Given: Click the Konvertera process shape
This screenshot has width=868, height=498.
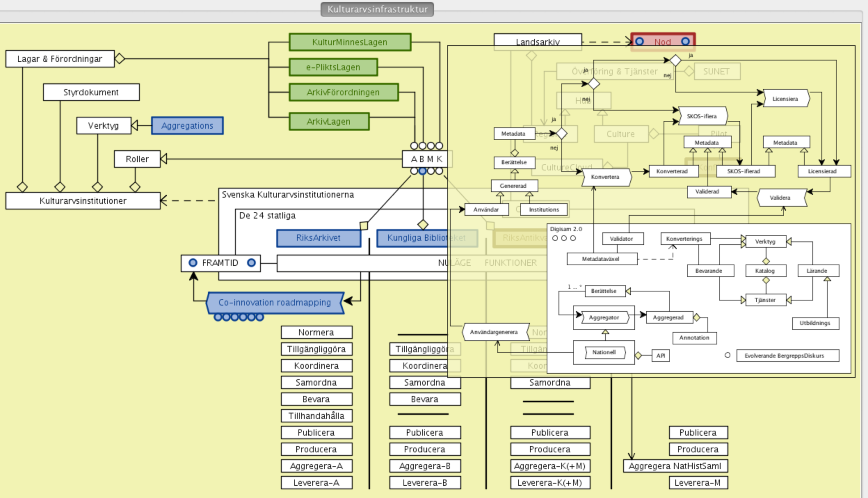Looking at the screenshot, I should point(605,177).
